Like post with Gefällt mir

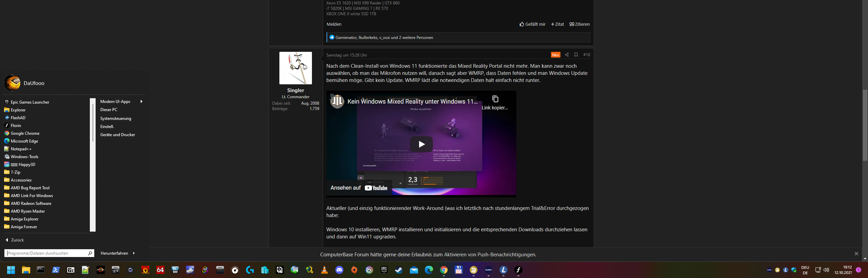coord(532,24)
